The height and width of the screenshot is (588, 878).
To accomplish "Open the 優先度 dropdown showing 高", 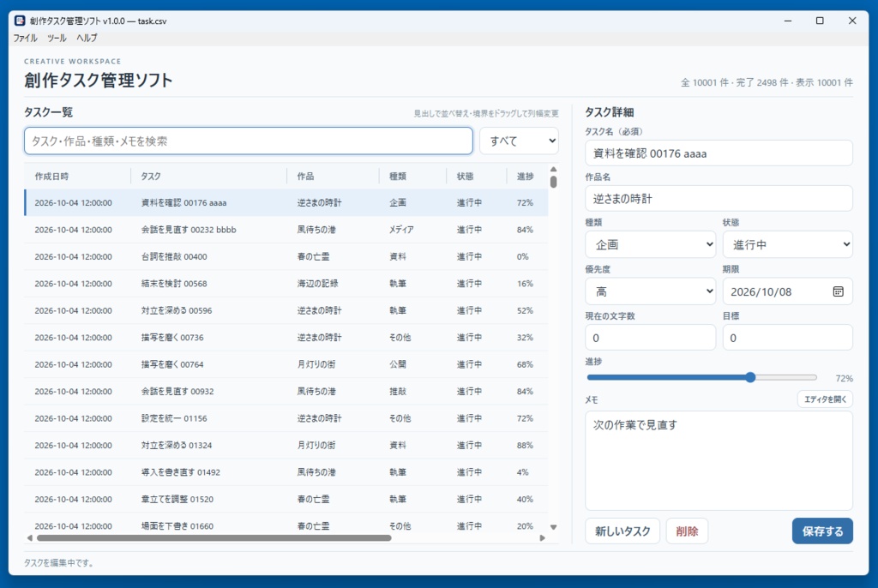I will (650, 291).
